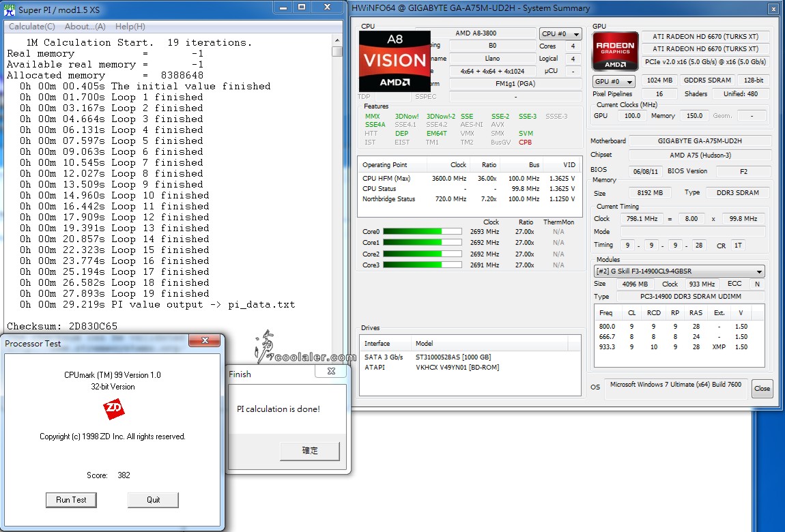
Task: Click the FM1g1 (PGA) platform field
Action: [x=515, y=83]
